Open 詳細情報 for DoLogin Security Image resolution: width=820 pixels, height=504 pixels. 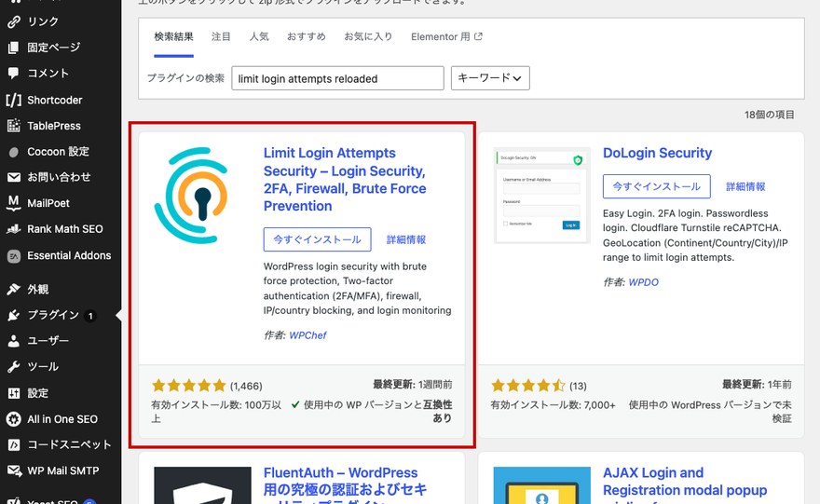click(745, 186)
